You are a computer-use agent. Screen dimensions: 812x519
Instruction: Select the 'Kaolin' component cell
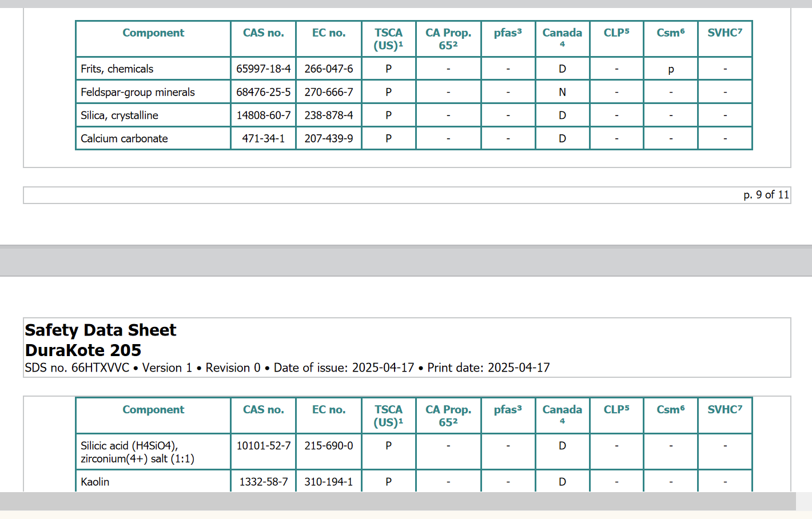[x=153, y=481]
